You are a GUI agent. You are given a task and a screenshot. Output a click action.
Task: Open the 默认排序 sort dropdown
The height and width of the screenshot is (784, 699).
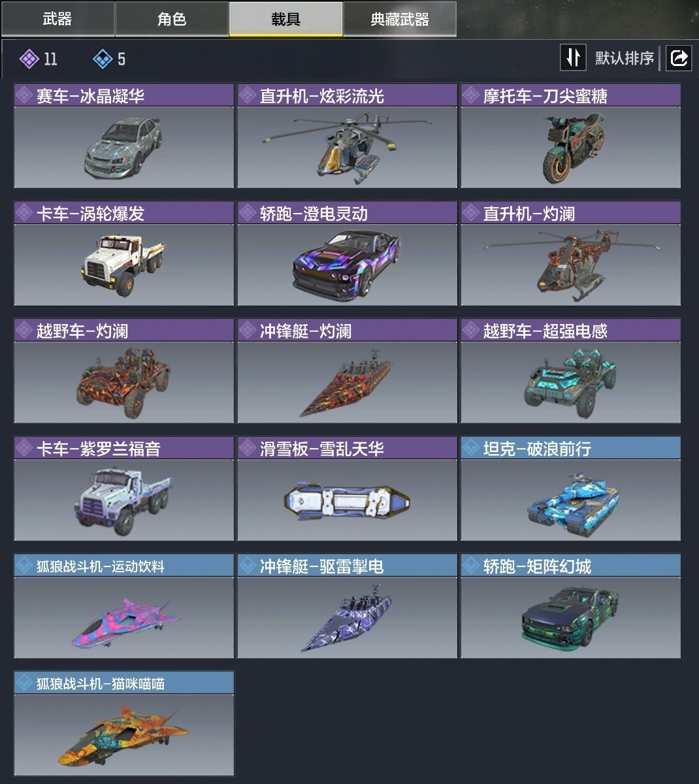(624, 58)
